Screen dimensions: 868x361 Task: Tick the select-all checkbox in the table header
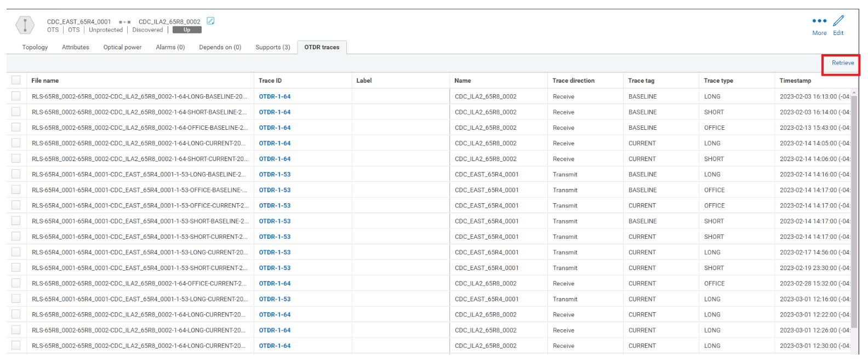point(16,81)
